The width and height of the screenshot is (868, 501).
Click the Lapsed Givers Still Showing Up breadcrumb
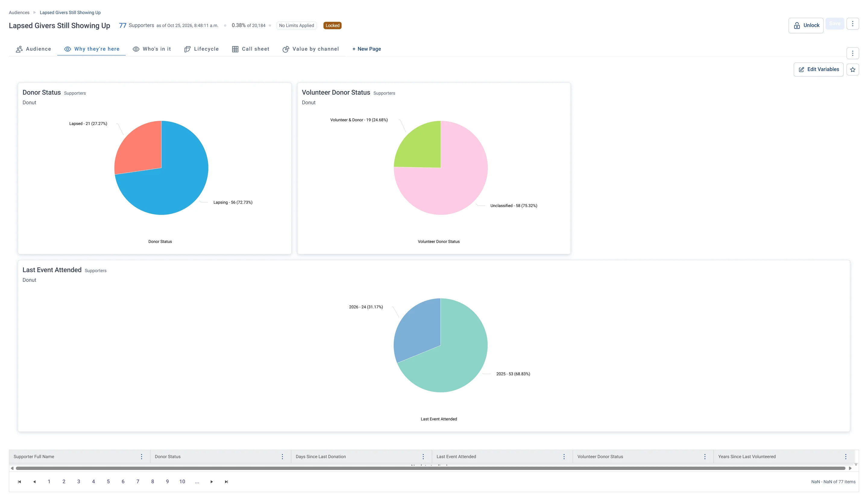(70, 12)
